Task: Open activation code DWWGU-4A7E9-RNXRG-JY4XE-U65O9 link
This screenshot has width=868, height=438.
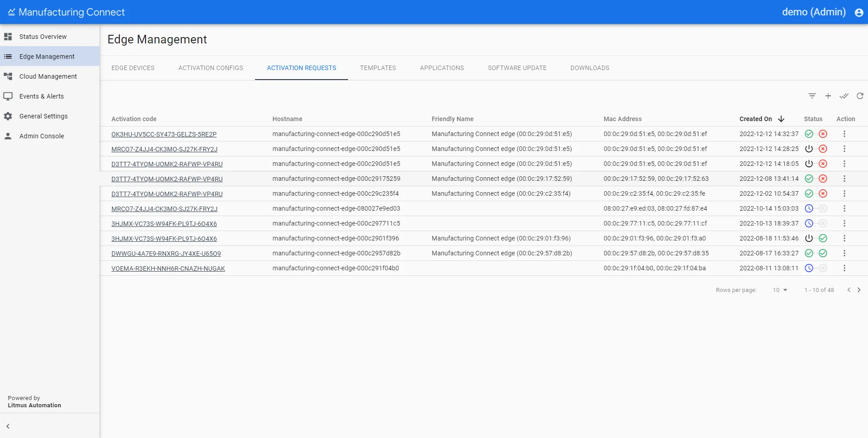Action: pyautogui.click(x=166, y=254)
